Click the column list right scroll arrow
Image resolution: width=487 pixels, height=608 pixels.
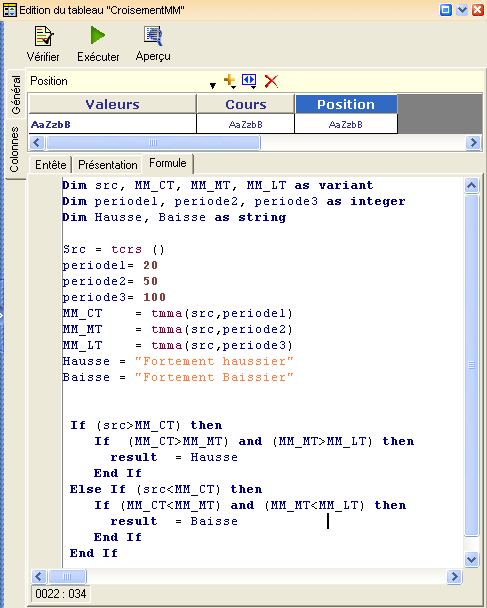473,142
